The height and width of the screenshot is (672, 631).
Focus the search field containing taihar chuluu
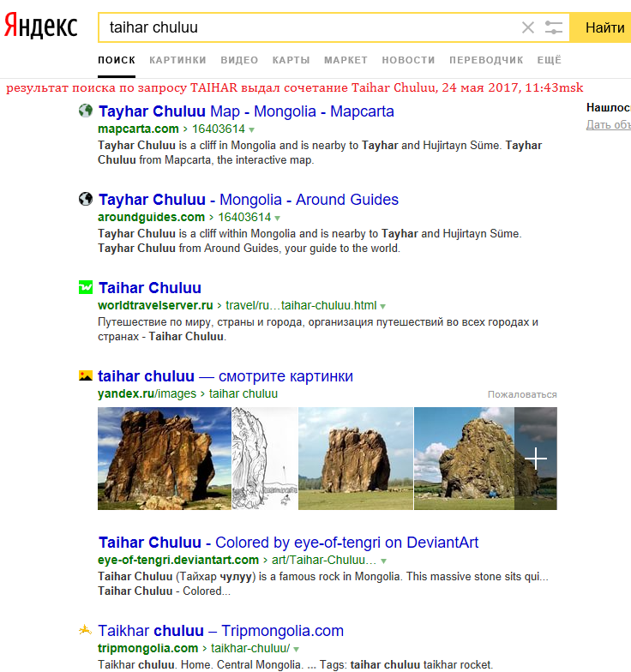click(x=309, y=27)
